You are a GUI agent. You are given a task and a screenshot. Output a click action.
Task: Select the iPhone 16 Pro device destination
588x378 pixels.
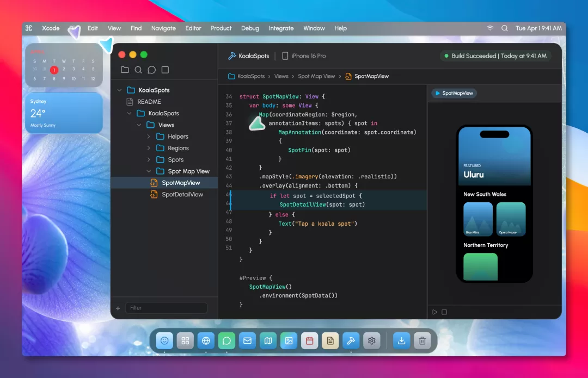pos(304,56)
